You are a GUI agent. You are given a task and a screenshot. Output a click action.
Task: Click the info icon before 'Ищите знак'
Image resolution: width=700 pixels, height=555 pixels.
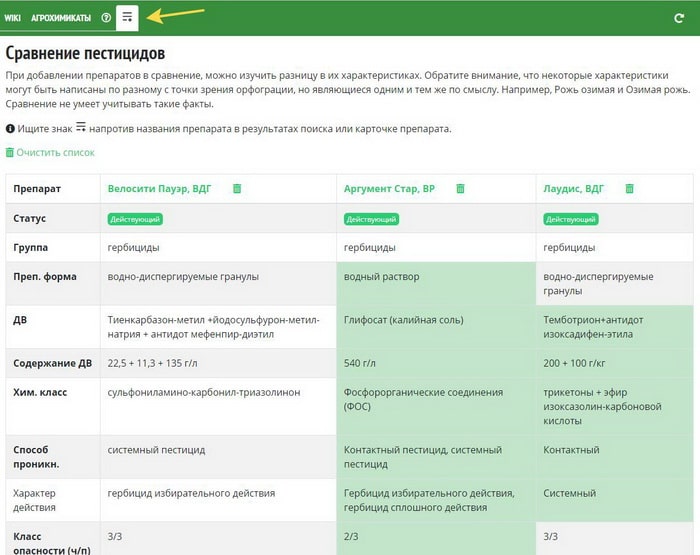point(10,129)
